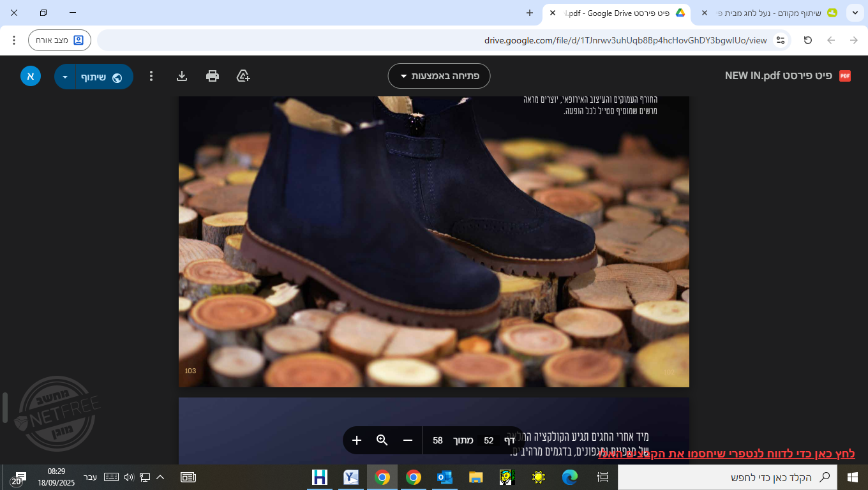The image size is (868, 490).
Task: Zoom in with the plus icon
Action: (357, 440)
